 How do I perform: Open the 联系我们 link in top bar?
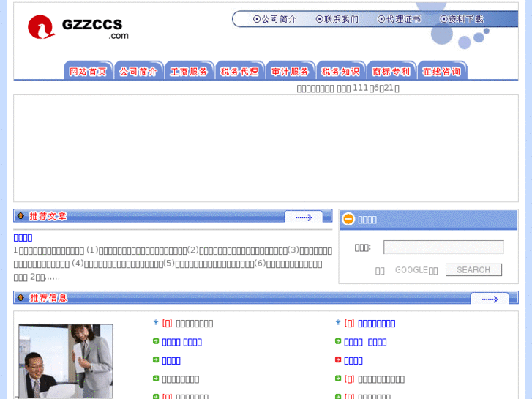(x=337, y=19)
